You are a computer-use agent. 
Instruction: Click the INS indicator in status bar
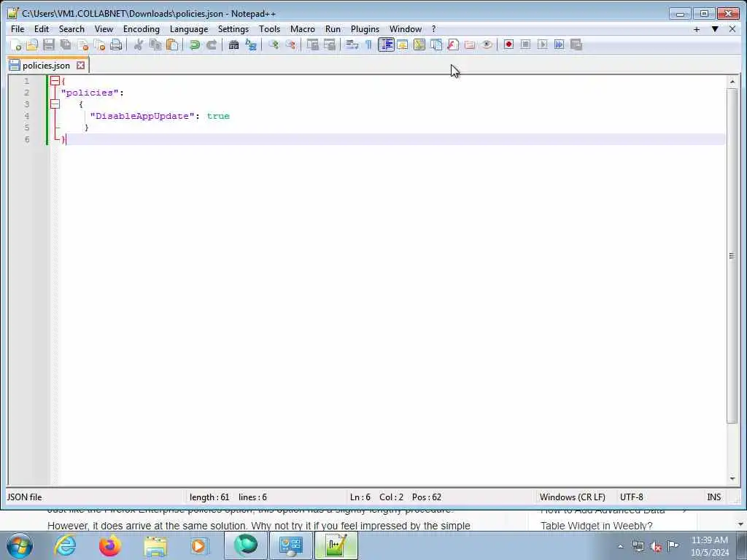coord(713,497)
